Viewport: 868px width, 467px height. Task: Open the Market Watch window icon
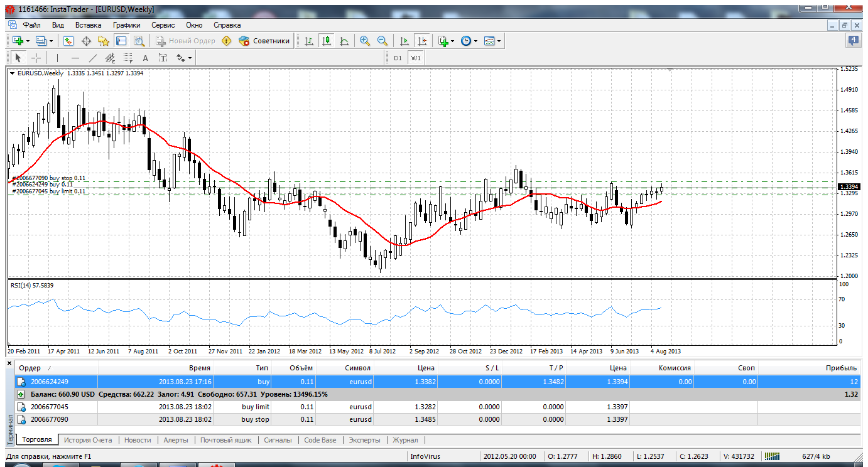click(x=69, y=41)
